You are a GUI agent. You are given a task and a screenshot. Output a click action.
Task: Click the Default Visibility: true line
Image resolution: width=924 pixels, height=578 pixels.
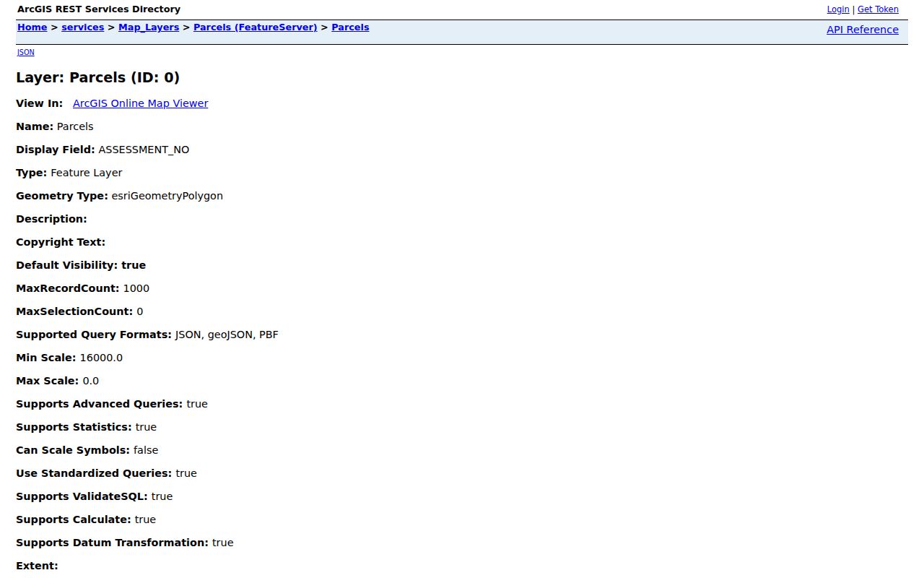tap(81, 265)
